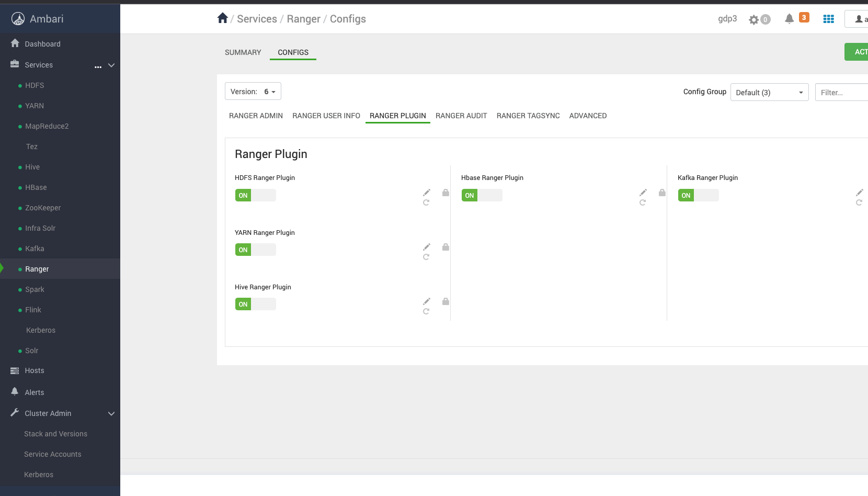Switch to the SUMMARY tab
This screenshot has width=868, height=496.
[x=243, y=52]
